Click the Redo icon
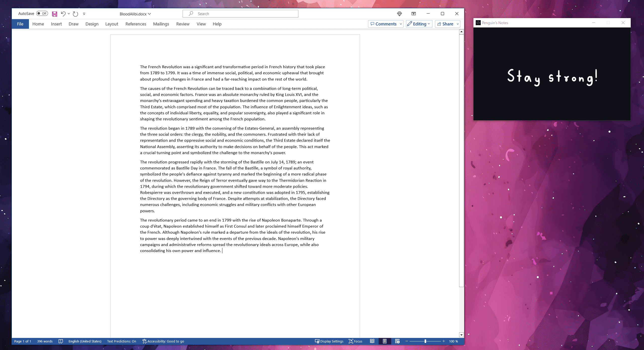This screenshot has height=350, width=644. (75, 14)
